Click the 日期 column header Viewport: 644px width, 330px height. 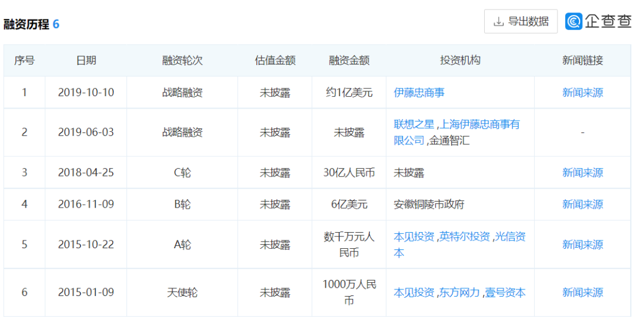pos(86,60)
